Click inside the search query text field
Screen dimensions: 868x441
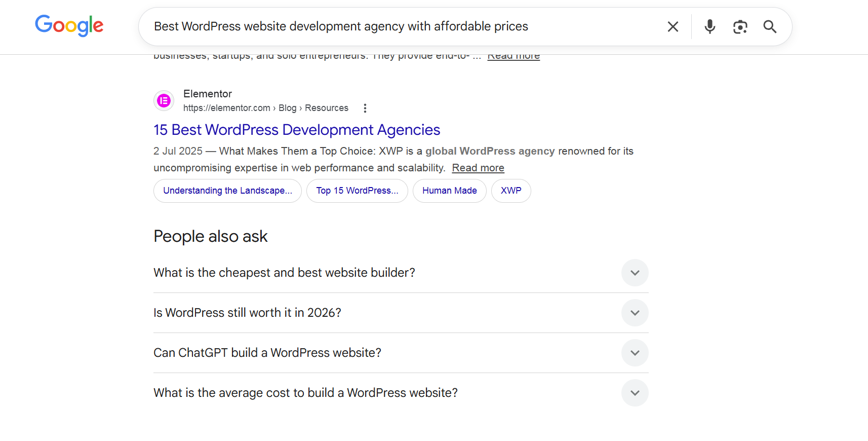[395, 26]
